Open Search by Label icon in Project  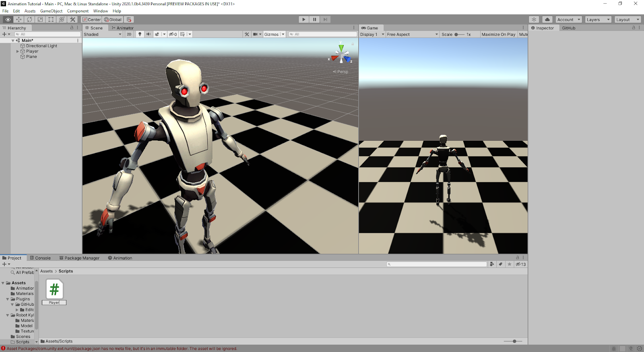coord(501,264)
